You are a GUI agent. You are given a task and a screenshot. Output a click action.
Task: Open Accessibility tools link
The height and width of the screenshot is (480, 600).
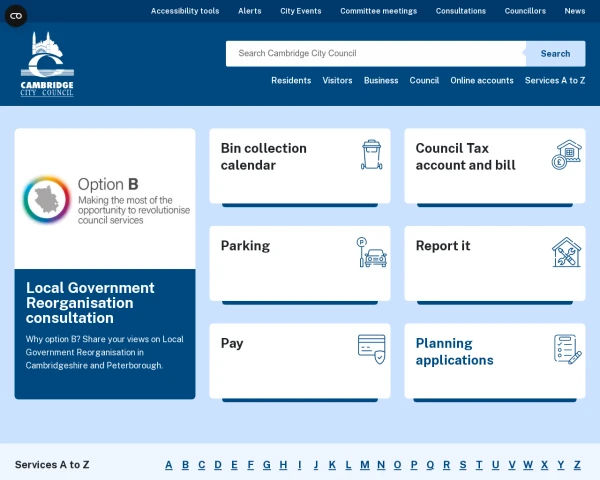click(x=185, y=11)
